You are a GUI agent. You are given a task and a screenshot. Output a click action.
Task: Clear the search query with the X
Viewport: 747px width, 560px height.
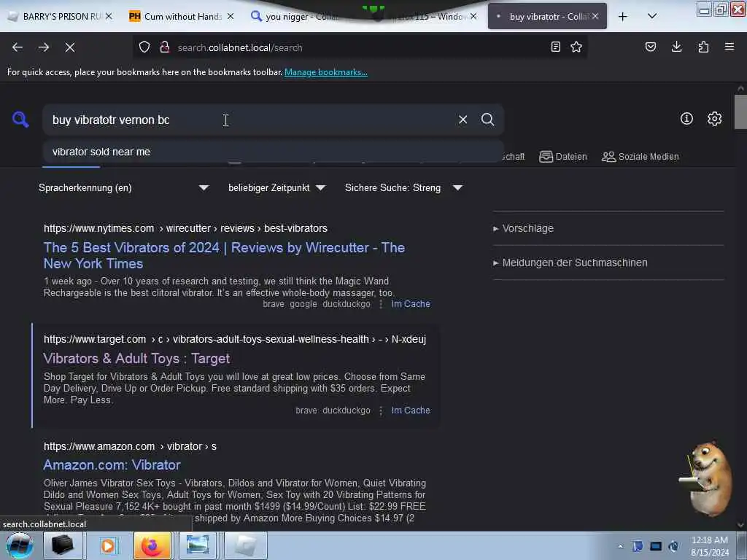[462, 120]
